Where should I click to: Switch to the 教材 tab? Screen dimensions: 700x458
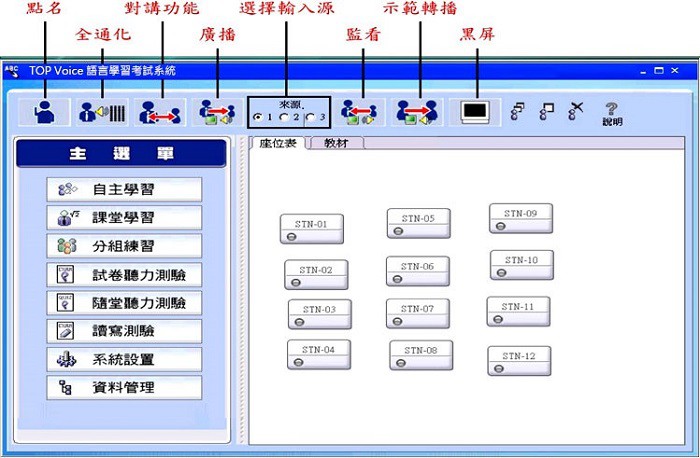click(x=337, y=144)
